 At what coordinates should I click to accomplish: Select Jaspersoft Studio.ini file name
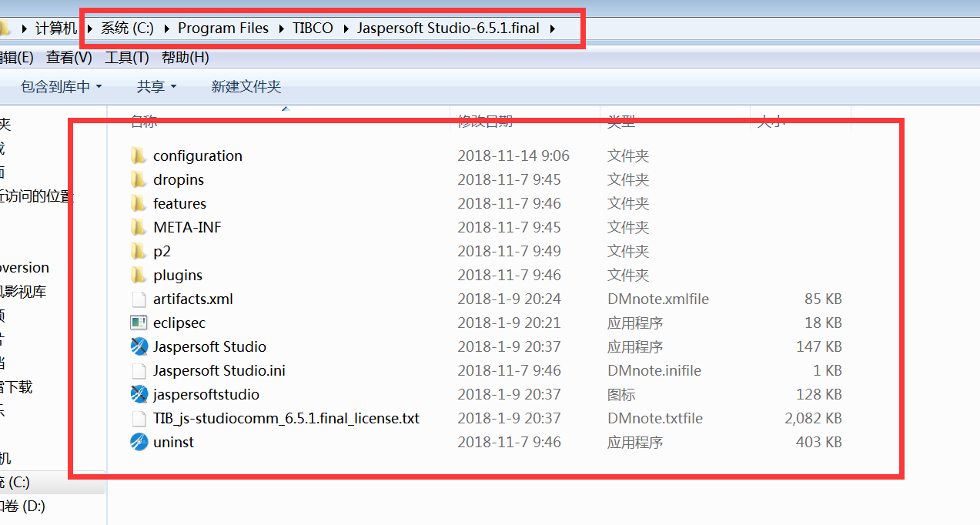(219, 370)
